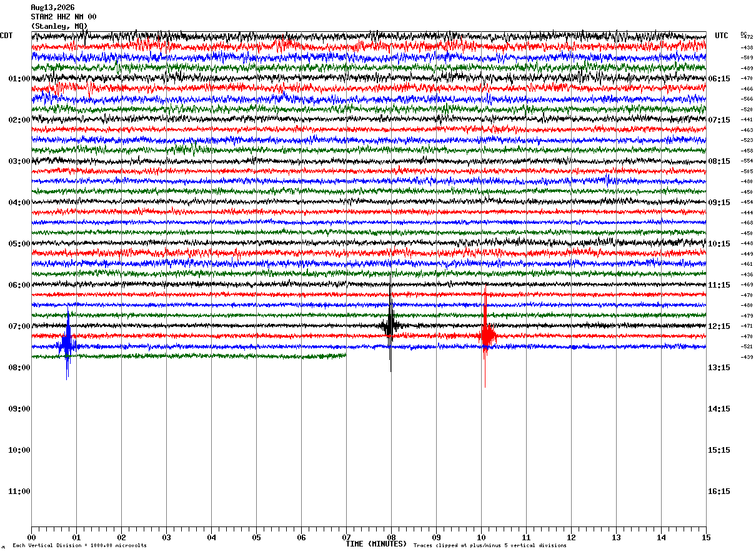This screenshot has height=554, width=756.
Task: Select minute tick label 07
Action: 346,537
